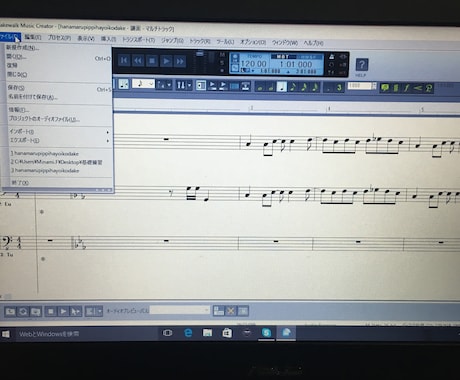Open File Explorer from the taskbar

(207, 333)
